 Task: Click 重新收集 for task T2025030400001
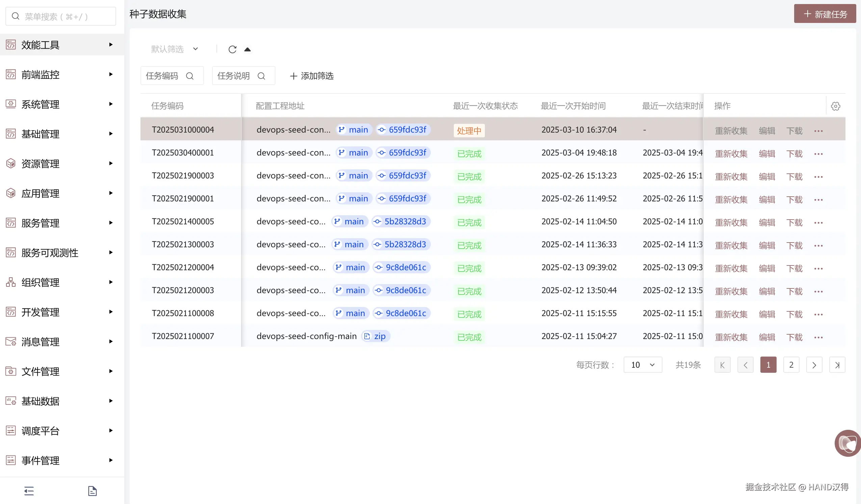point(731,153)
